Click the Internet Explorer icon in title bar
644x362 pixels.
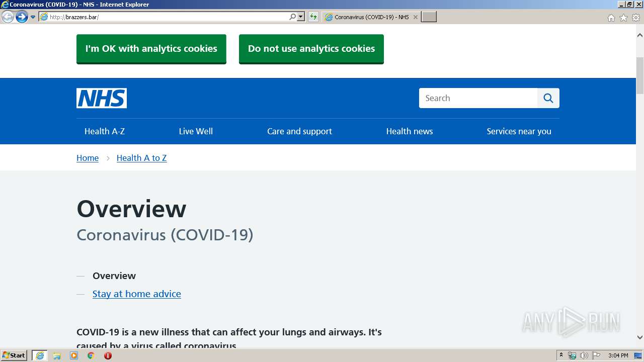click(x=5, y=5)
